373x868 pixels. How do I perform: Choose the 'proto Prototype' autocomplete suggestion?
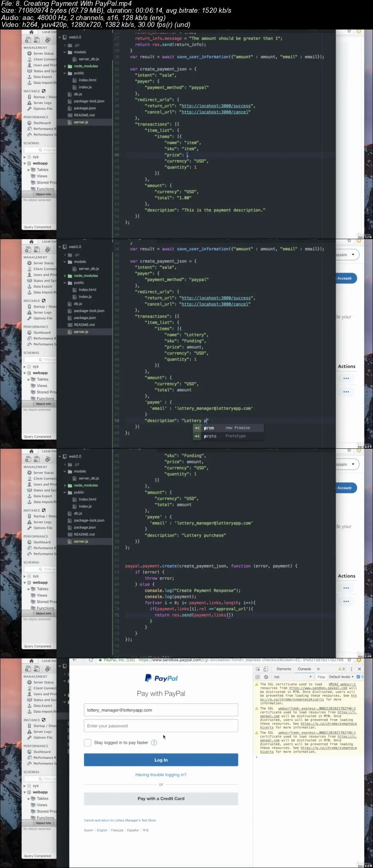[x=228, y=436]
